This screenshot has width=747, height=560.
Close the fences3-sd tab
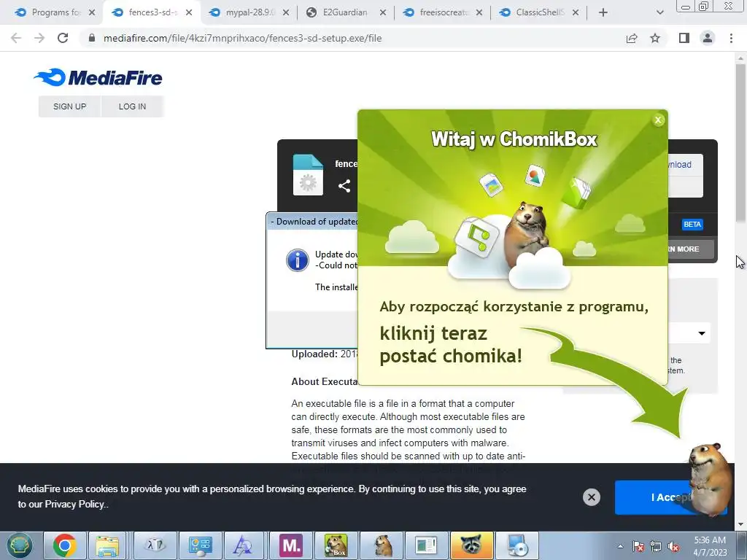(189, 12)
